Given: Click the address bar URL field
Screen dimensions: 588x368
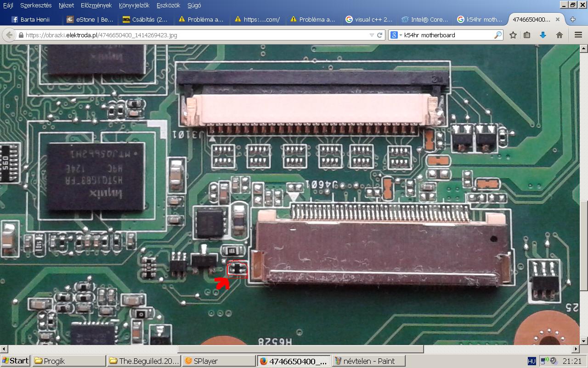Looking at the screenshot, I should point(196,35).
